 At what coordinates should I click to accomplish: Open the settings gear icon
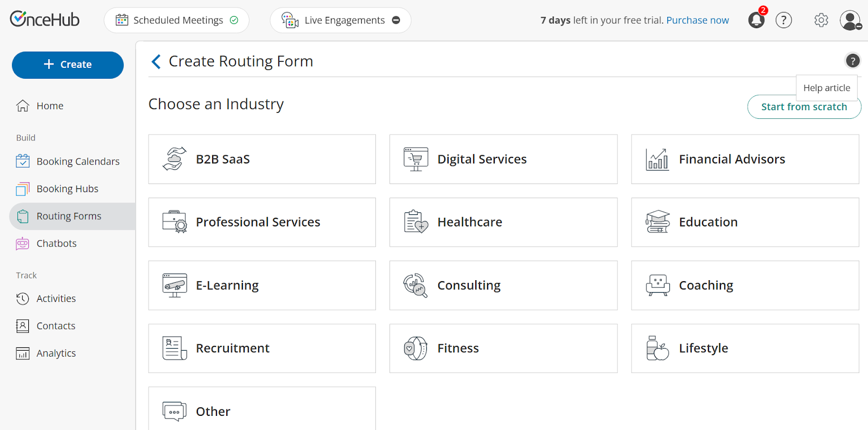pyautogui.click(x=821, y=21)
